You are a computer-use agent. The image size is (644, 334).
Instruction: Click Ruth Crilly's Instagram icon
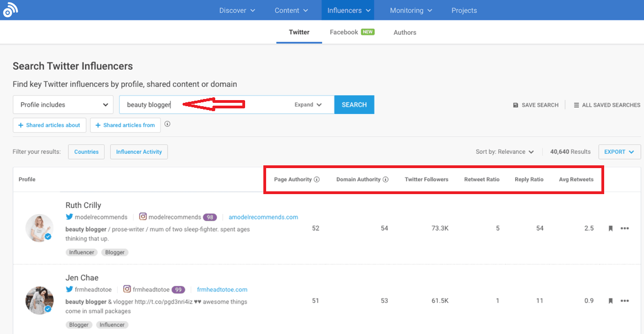click(143, 217)
